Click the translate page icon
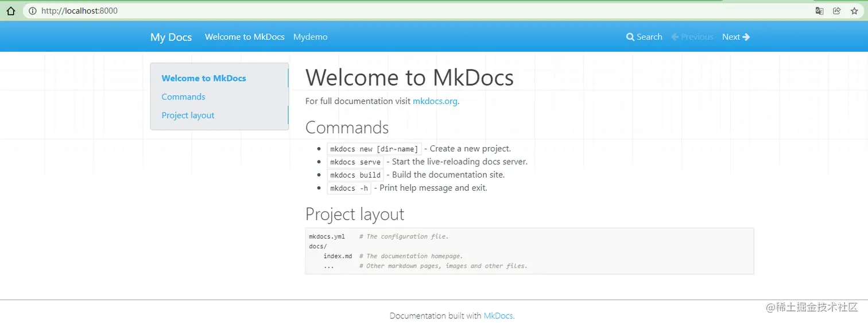 (820, 11)
